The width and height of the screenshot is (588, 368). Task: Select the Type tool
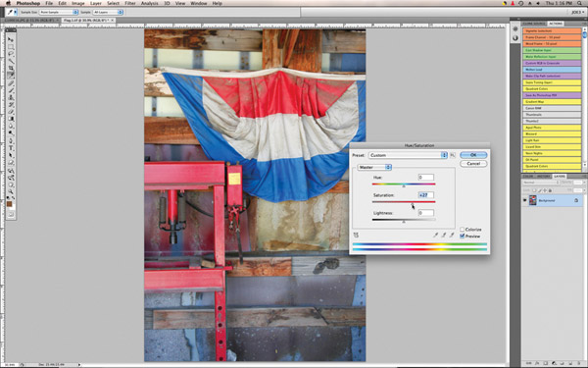tap(11, 148)
